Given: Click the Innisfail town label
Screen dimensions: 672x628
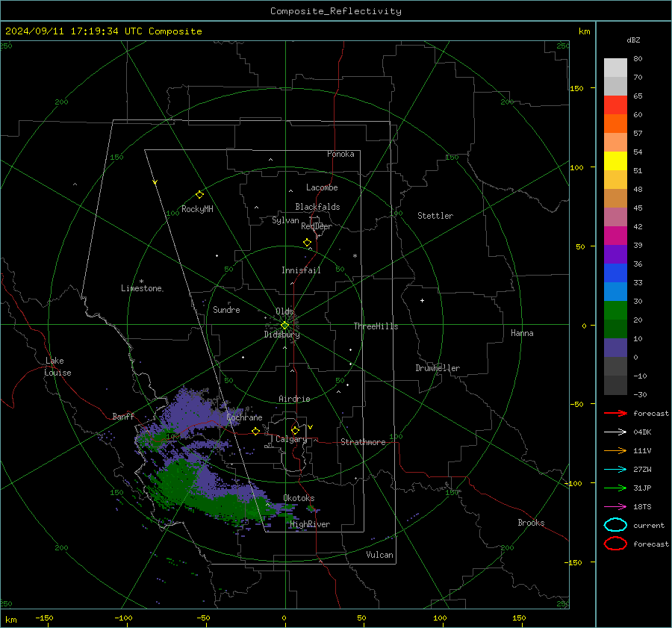Looking at the screenshot, I should 301,270.
